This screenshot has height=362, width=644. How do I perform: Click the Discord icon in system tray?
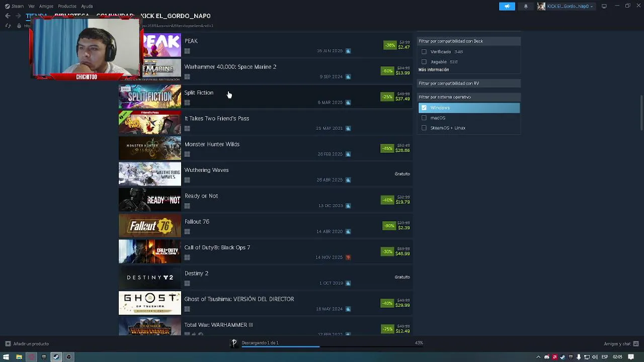[x=546, y=357]
